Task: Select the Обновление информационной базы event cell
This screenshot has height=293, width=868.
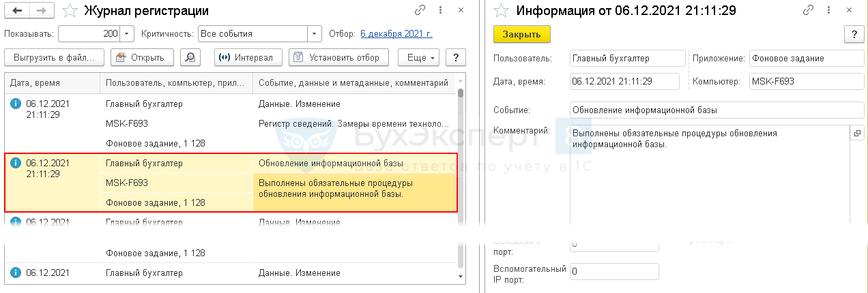Action: 353,163
